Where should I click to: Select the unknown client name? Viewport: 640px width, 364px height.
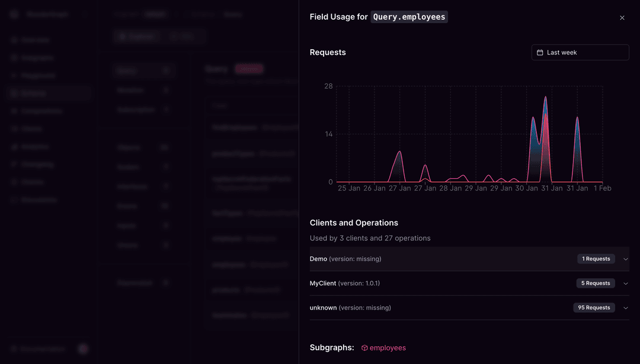tap(323, 308)
